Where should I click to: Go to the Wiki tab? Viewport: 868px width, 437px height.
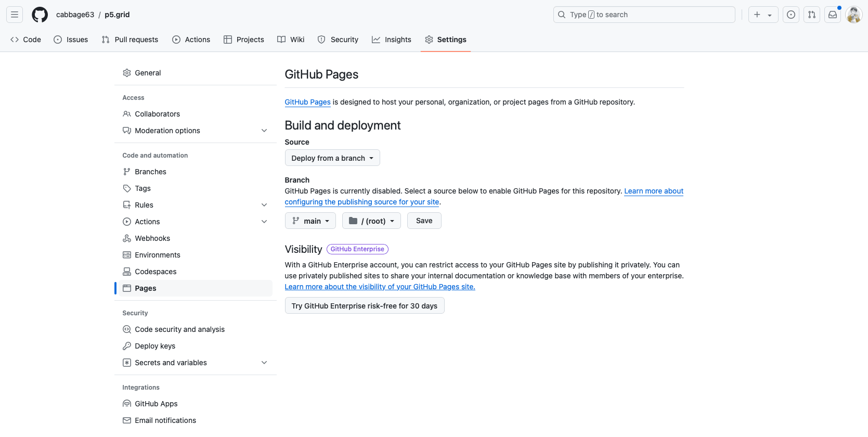tap(291, 40)
